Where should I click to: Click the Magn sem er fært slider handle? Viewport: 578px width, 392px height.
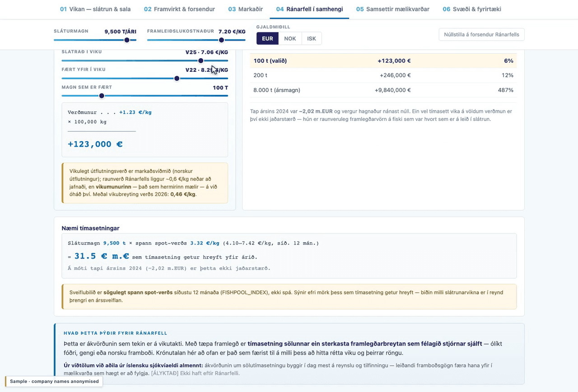tap(102, 96)
